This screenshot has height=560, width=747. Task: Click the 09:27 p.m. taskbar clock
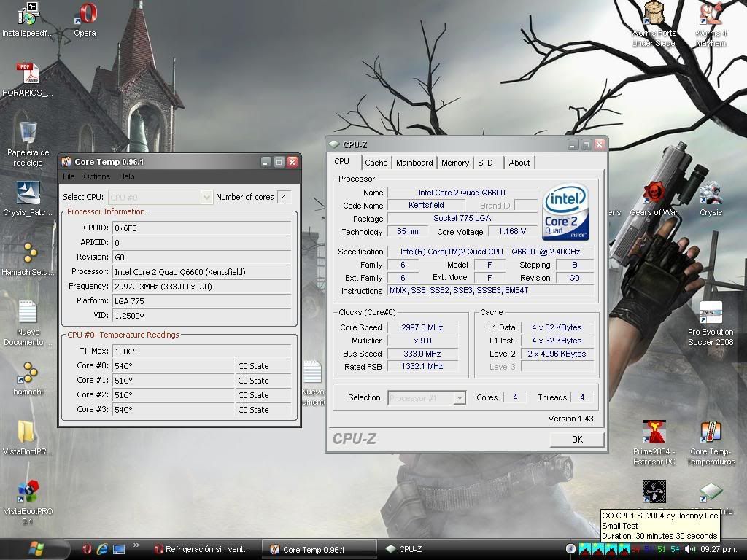point(720,550)
